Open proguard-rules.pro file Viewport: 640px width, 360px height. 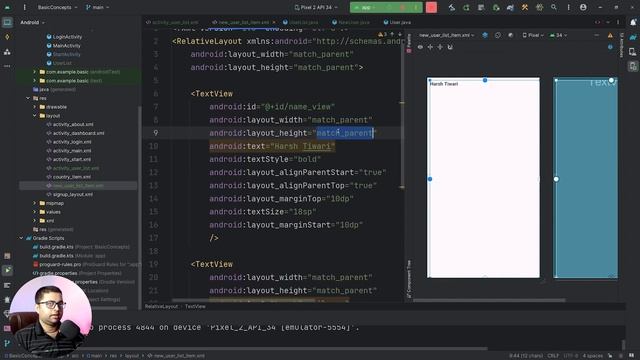pyautogui.click(x=57, y=264)
